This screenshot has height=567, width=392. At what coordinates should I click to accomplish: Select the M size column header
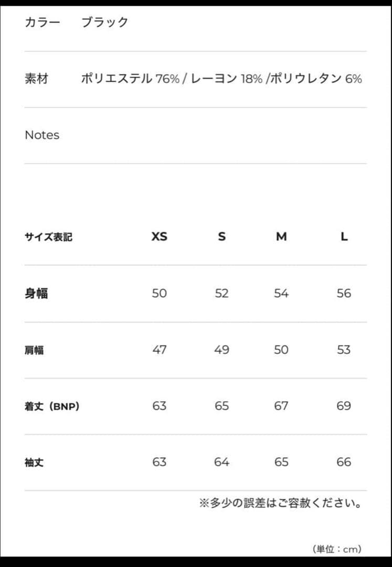(281, 237)
